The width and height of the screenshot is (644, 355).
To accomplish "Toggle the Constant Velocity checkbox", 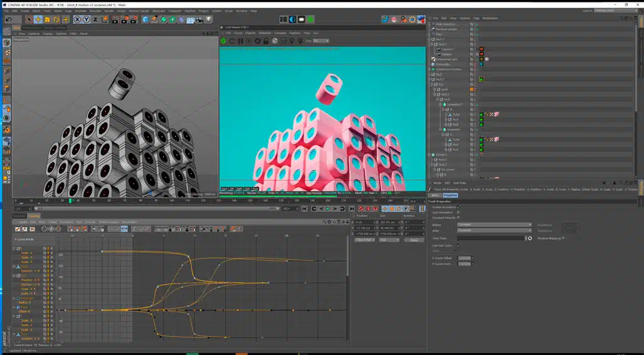I will point(458,218).
